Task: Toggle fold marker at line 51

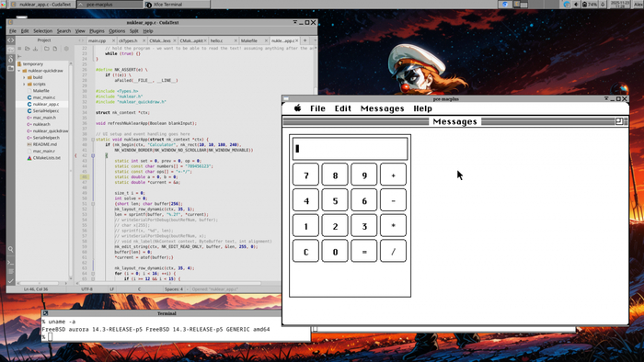Action: pos(93,204)
